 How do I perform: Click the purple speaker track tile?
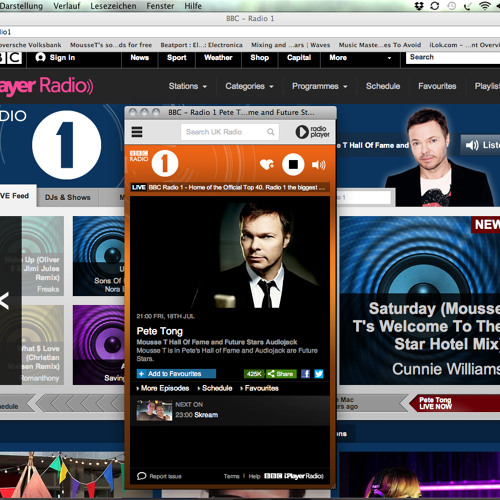99,345
